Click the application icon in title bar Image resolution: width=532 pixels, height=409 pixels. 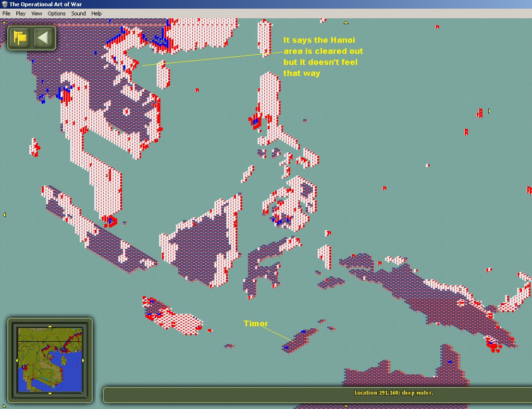[x=5, y=4]
